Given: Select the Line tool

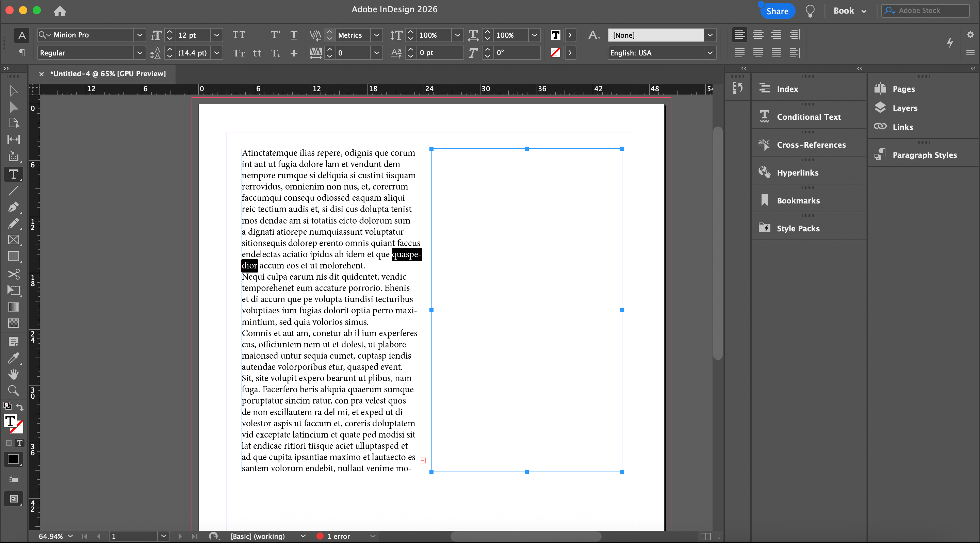Looking at the screenshot, I should 13,191.
